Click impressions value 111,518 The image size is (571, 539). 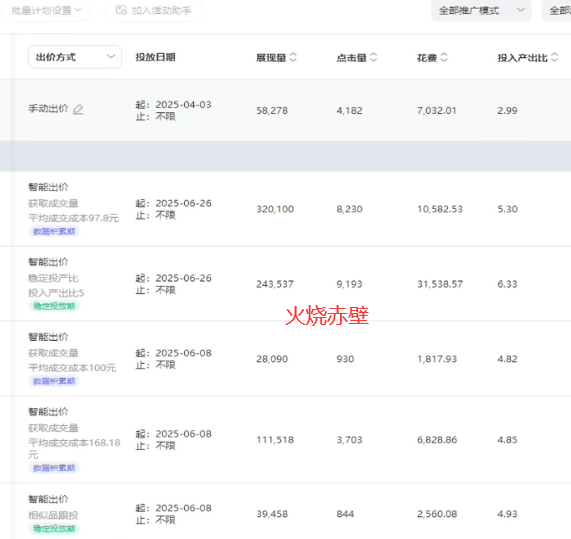(x=275, y=440)
